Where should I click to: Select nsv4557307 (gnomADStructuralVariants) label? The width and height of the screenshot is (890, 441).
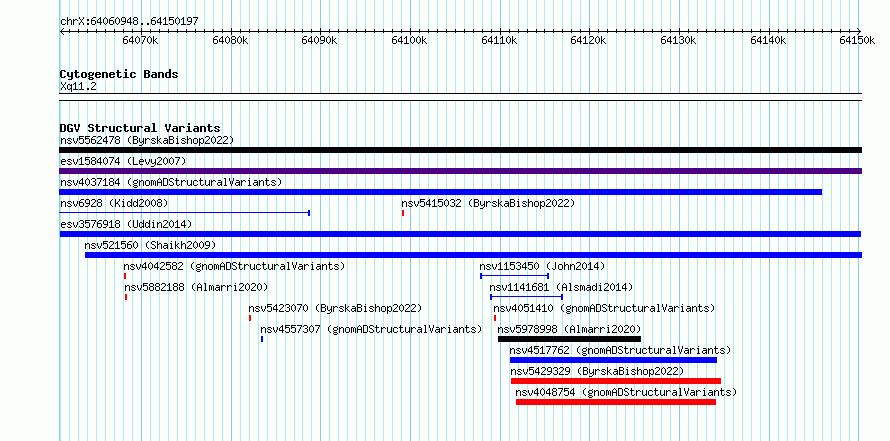(371, 329)
